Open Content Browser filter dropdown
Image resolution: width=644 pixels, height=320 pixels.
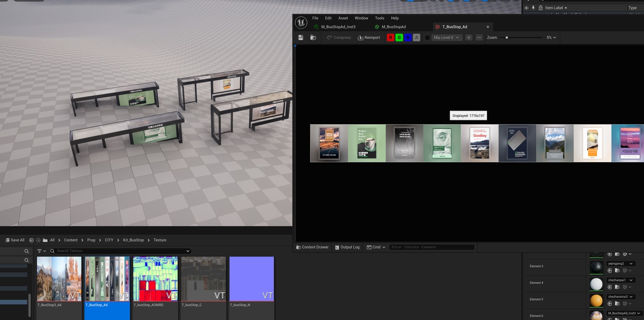click(42, 251)
